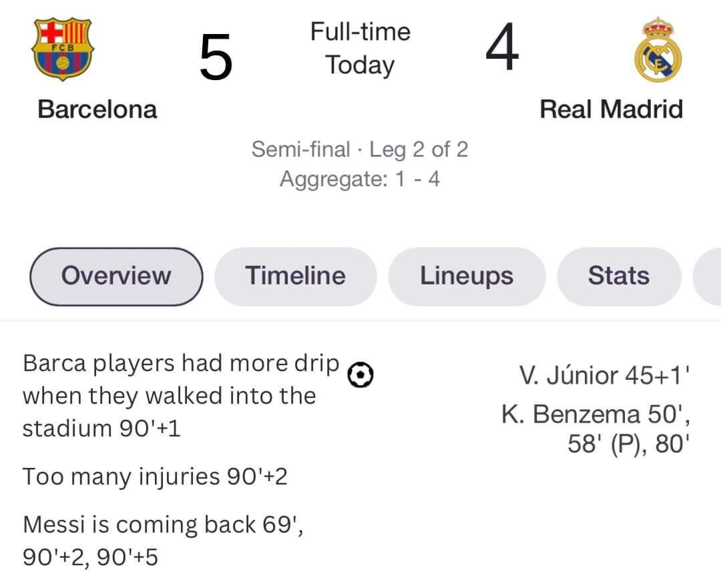The image size is (721, 588).
Task: Open the Stats tab
Action: click(619, 276)
